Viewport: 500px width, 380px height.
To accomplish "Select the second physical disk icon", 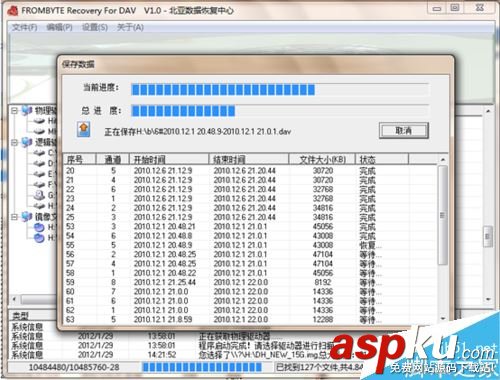I will [39, 131].
